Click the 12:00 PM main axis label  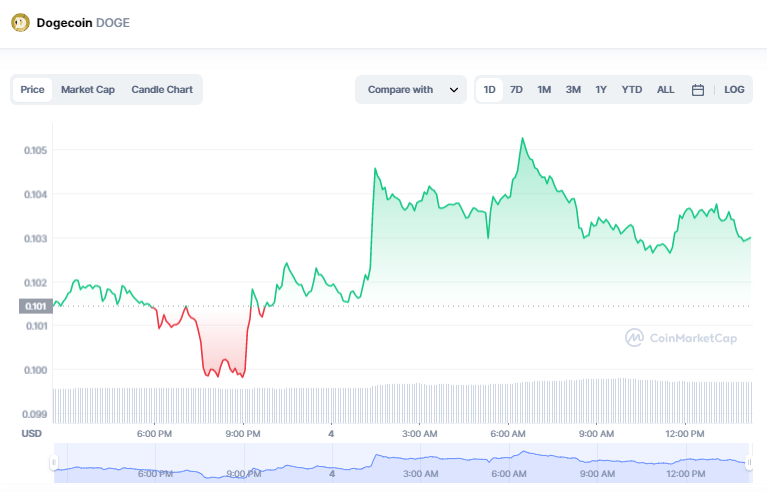click(685, 434)
